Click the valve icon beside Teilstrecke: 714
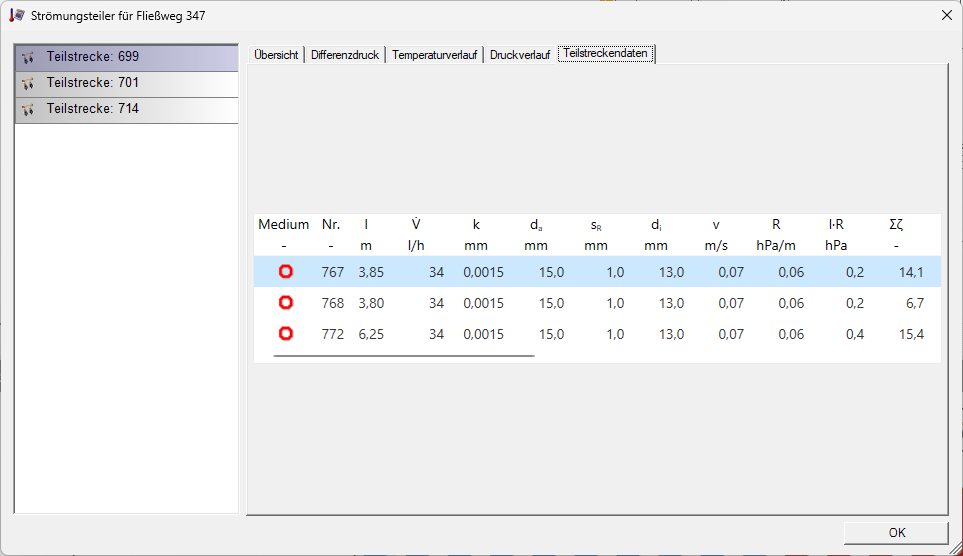The image size is (963, 556). pos(28,110)
